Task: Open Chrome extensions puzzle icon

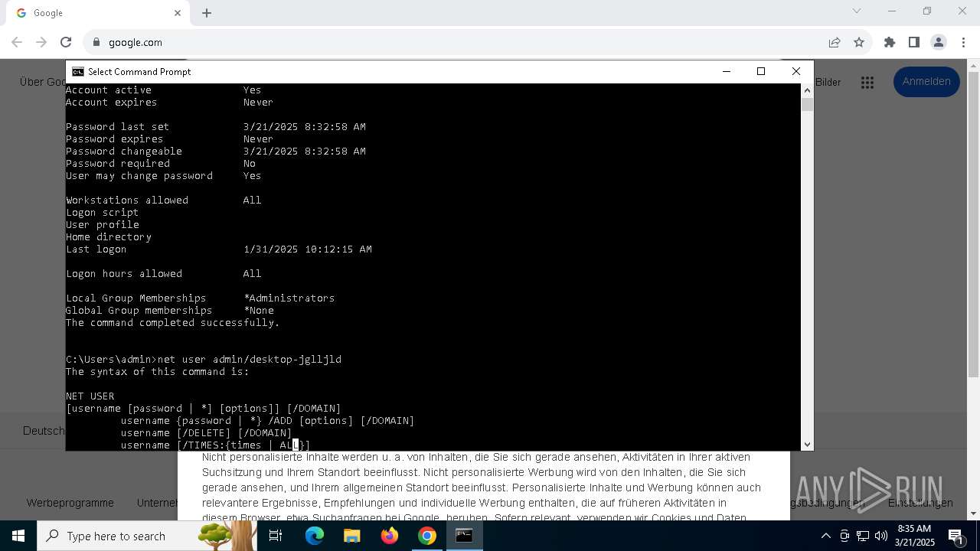Action: 890,42
